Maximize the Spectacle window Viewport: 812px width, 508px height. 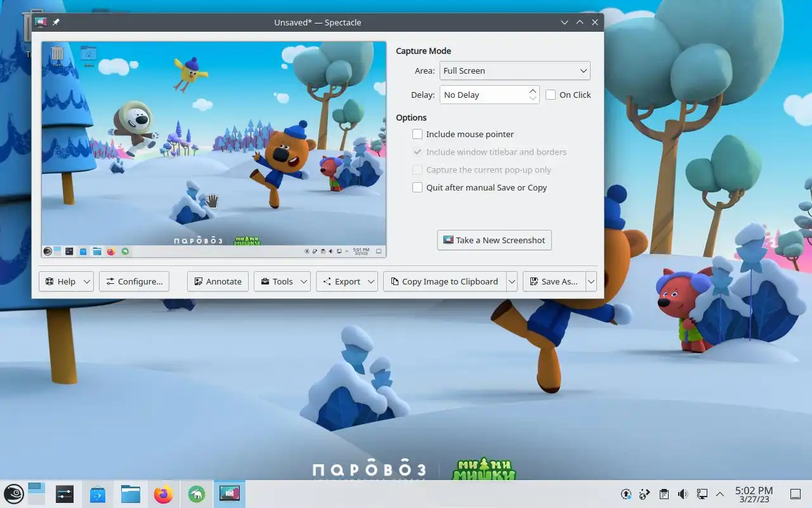click(580, 22)
